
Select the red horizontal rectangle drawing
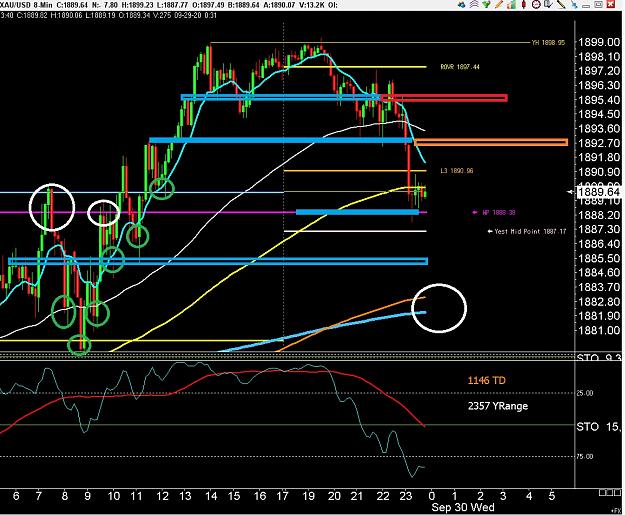click(444, 98)
